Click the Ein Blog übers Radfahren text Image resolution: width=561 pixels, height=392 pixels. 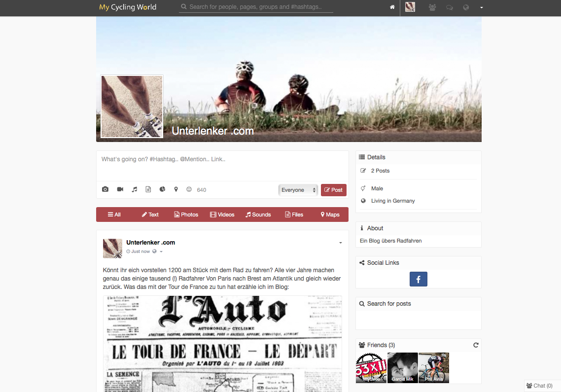391,241
